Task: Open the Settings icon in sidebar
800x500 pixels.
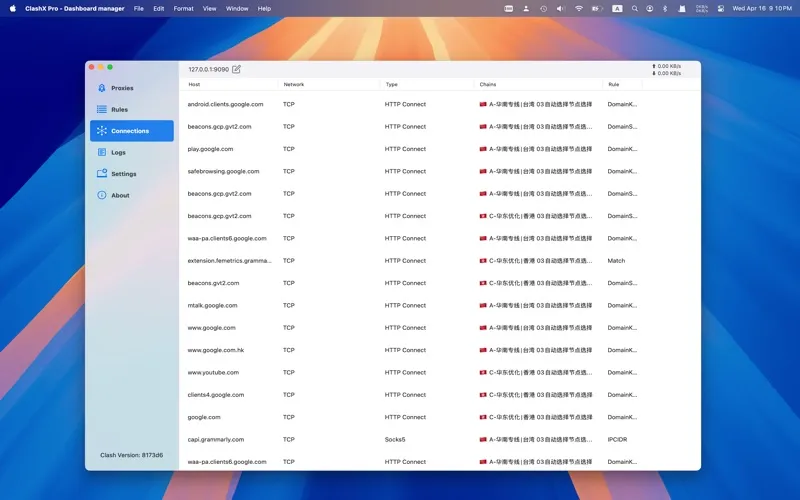Action: click(102, 173)
